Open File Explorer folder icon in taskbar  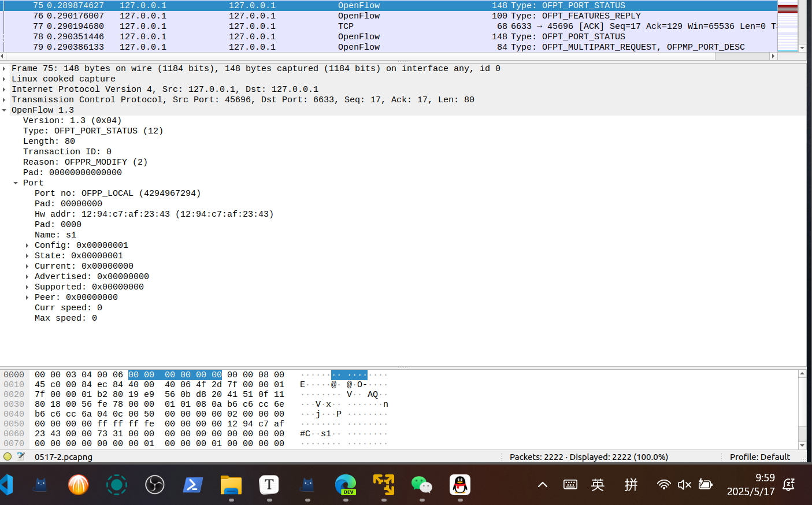click(231, 484)
